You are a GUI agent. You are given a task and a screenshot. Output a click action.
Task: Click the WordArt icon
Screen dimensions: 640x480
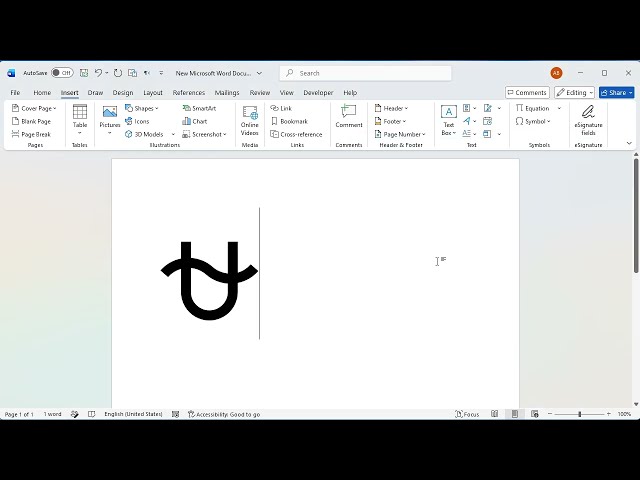pos(467,121)
